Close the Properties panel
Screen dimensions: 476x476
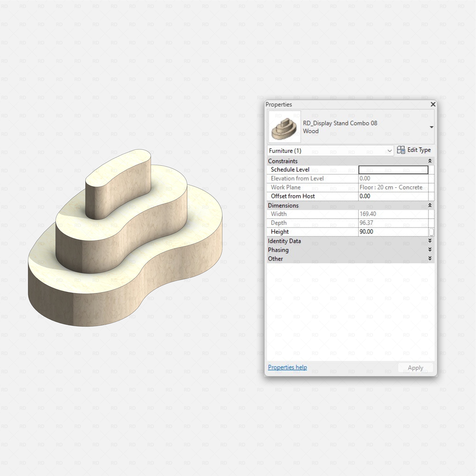pyautogui.click(x=433, y=104)
